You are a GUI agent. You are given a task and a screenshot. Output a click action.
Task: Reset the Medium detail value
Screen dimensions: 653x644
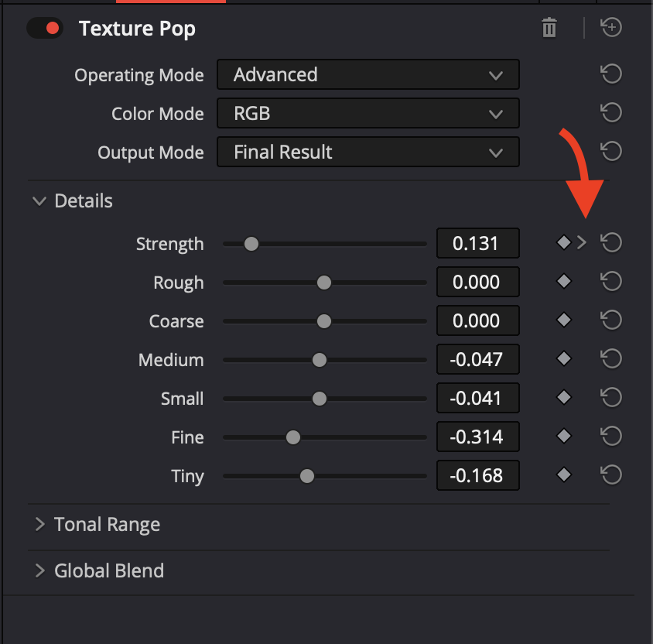click(611, 359)
